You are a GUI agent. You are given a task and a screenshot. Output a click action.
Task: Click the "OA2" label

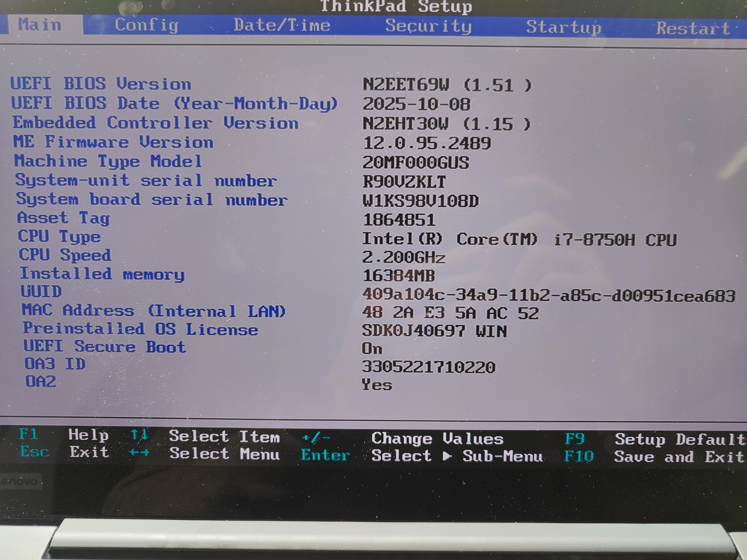[x=41, y=381]
